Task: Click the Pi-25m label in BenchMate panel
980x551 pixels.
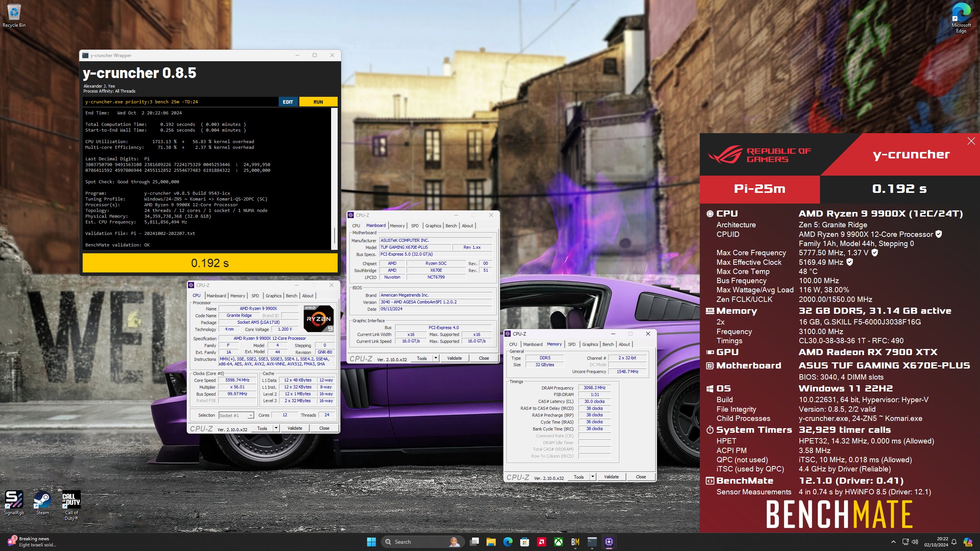Action: 760,189
